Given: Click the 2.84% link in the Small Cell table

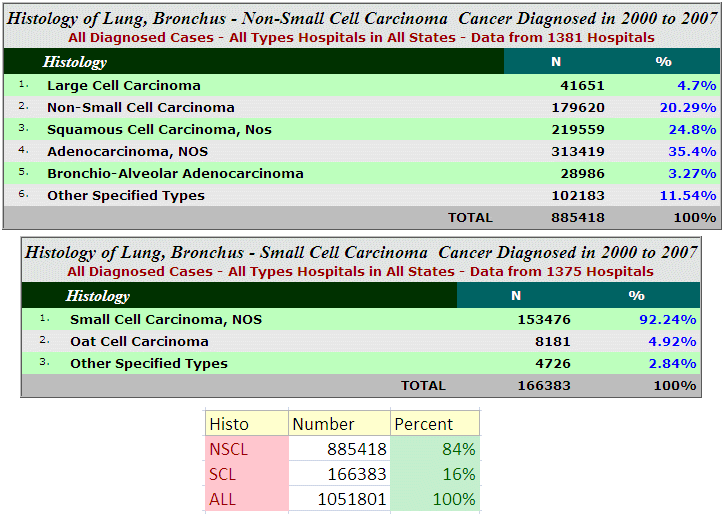Looking at the screenshot, I should tap(671, 364).
